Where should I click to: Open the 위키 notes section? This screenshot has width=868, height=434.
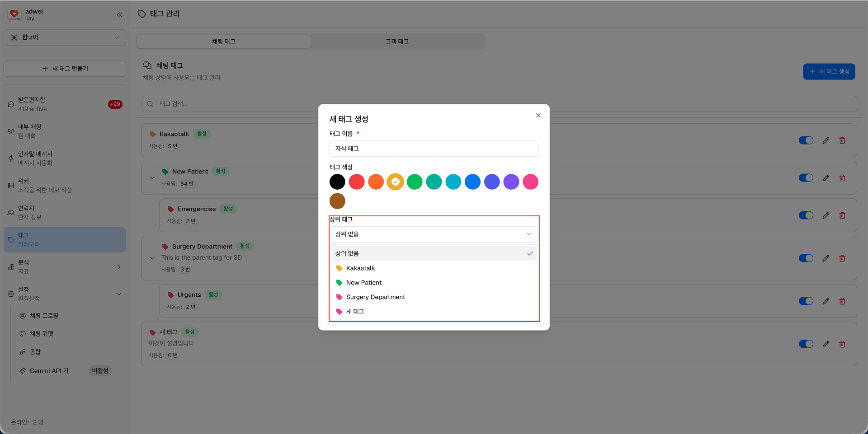click(10, 185)
